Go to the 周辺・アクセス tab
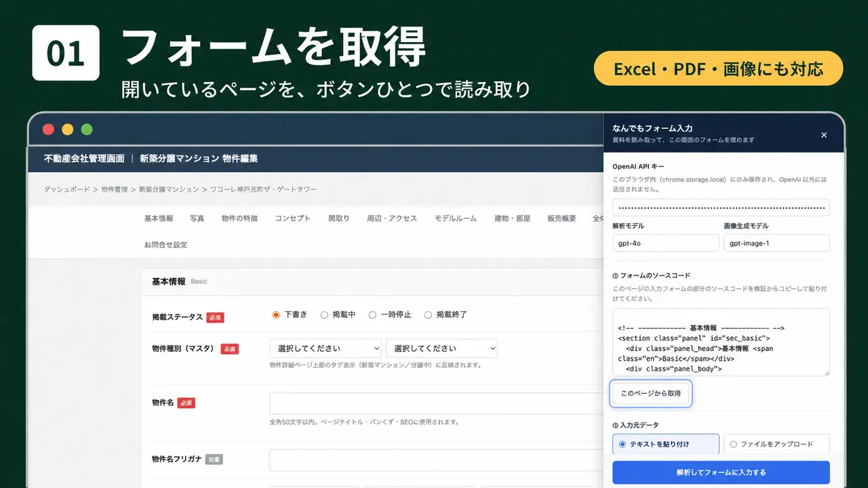 (x=392, y=218)
